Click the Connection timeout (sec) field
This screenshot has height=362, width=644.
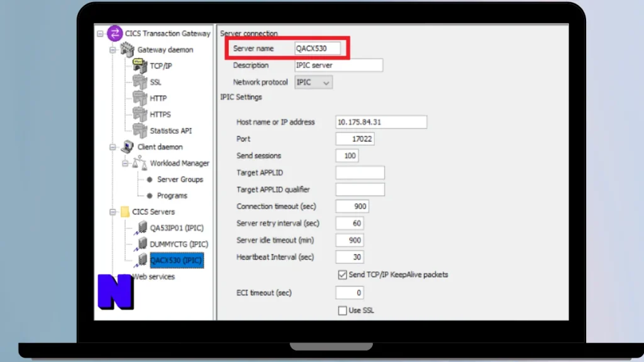[352, 206]
